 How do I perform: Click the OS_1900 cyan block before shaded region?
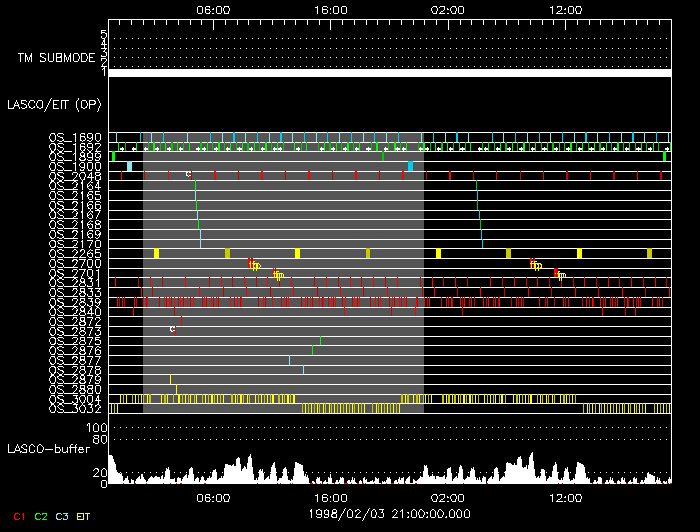(x=129, y=166)
